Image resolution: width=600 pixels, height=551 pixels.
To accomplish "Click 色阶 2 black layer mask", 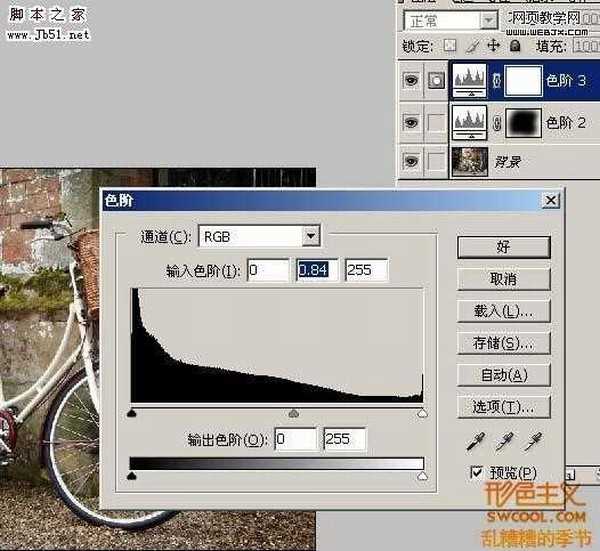I will 524,123.
